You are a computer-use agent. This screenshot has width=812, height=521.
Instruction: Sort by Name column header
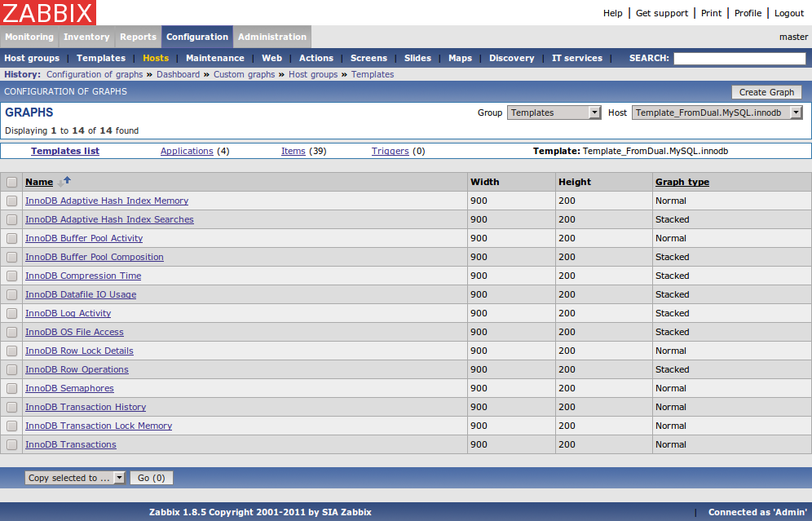[39, 183]
